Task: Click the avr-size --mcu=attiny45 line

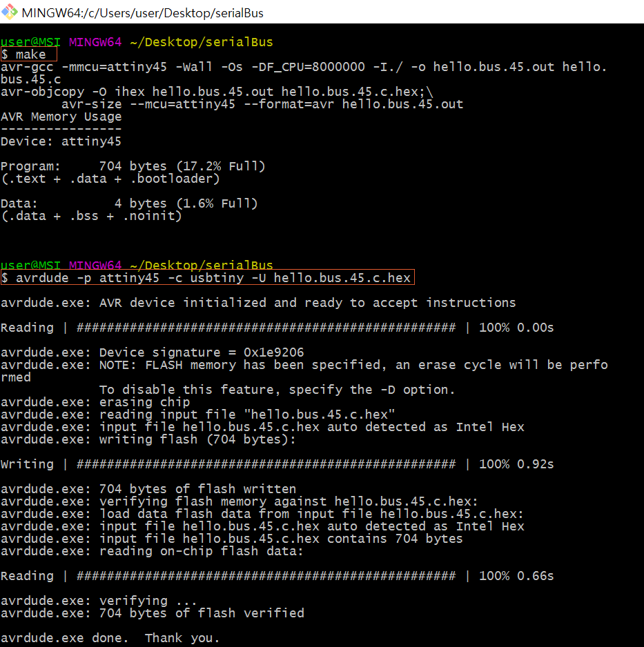Action: pyautogui.click(x=262, y=104)
